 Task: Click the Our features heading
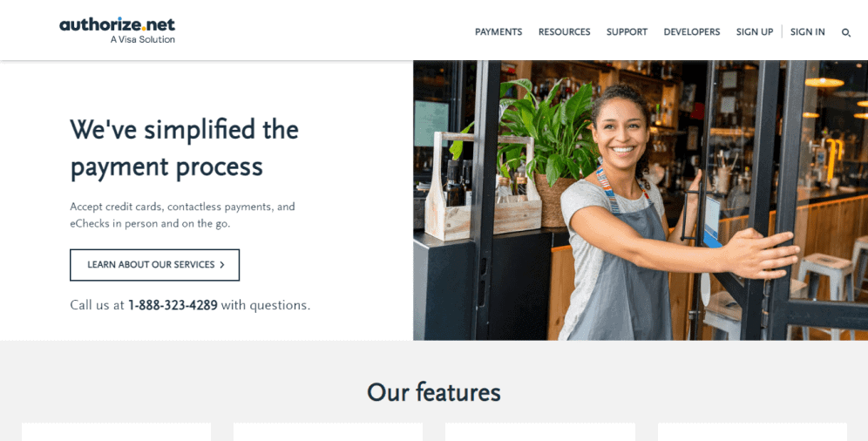[434, 392]
